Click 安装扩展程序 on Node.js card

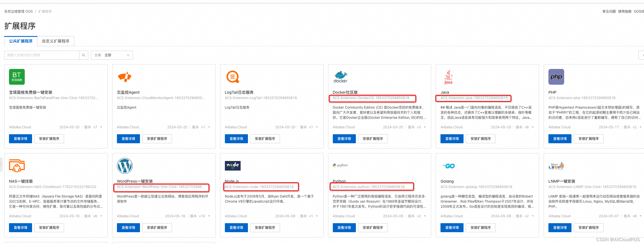click(x=265, y=228)
